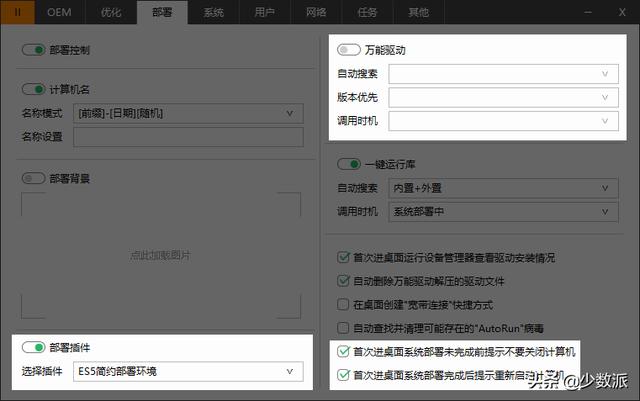Select the 部署 tab
The image size is (640, 401).
click(x=162, y=12)
